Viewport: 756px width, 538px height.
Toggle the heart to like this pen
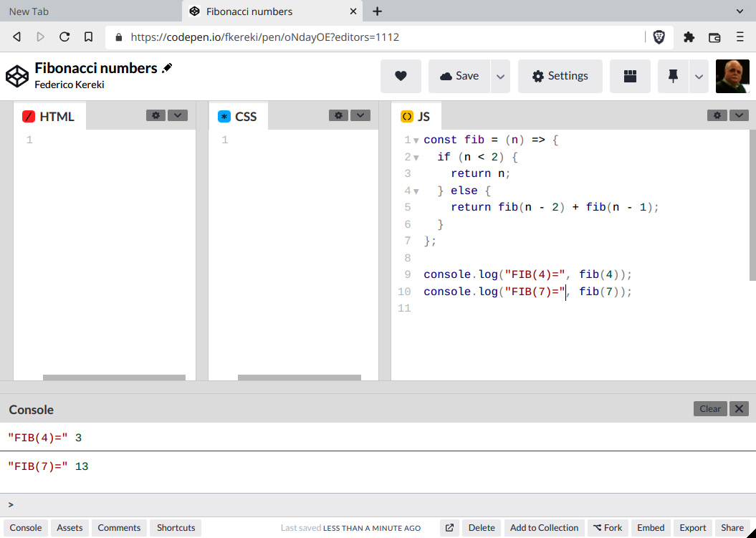[x=401, y=75]
